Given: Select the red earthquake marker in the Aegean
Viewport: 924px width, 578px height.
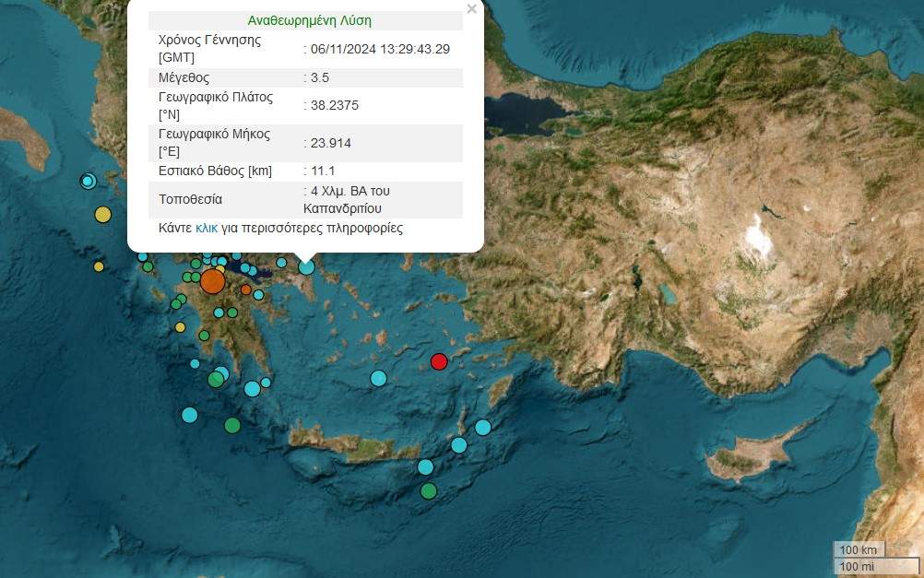Looking at the screenshot, I should click(x=439, y=360).
